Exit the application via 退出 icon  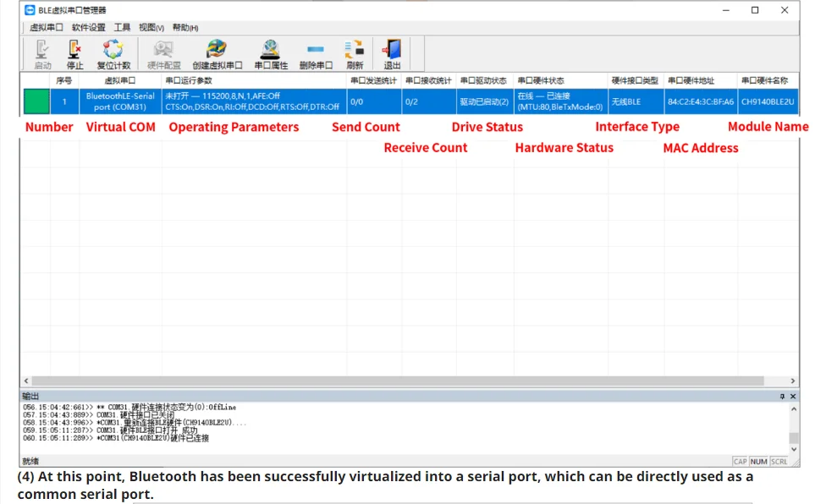(392, 54)
